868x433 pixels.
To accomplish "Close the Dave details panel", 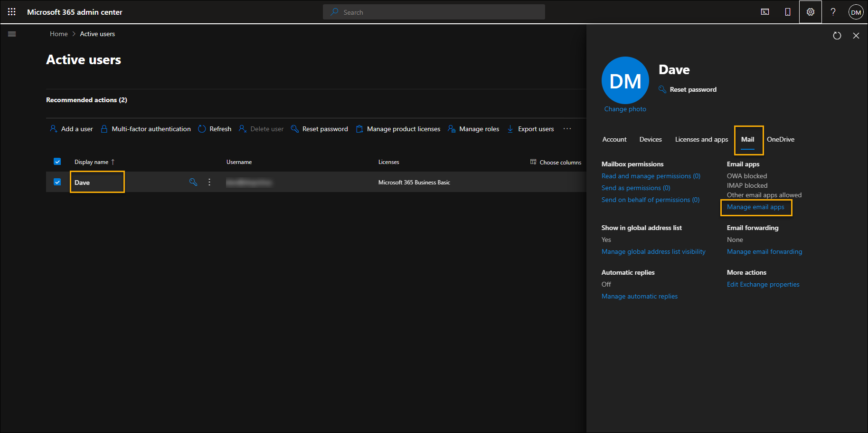I will tap(856, 36).
